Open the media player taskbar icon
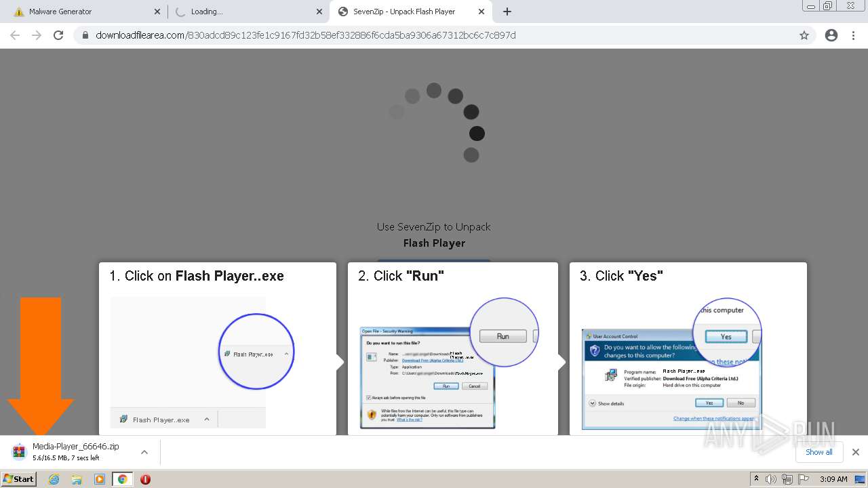This screenshot has width=868, height=488. coord(100,479)
